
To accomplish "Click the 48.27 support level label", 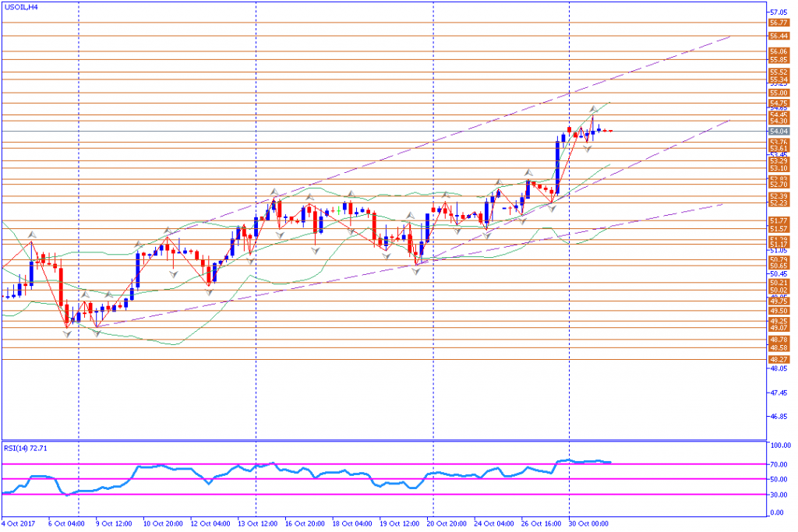I will [x=779, y=360].
